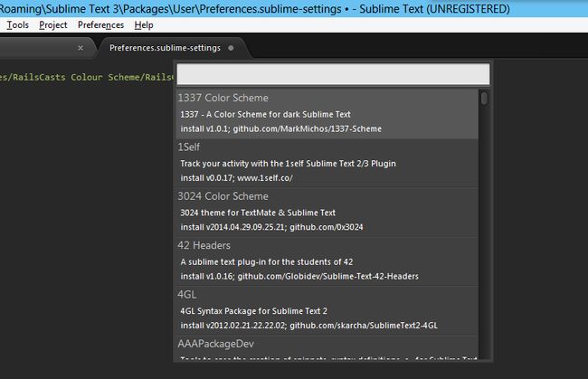This screenshot has width=588, height=379.
Task: Click the package list scrollbar thumb
Action: click(x=484, y=99)
